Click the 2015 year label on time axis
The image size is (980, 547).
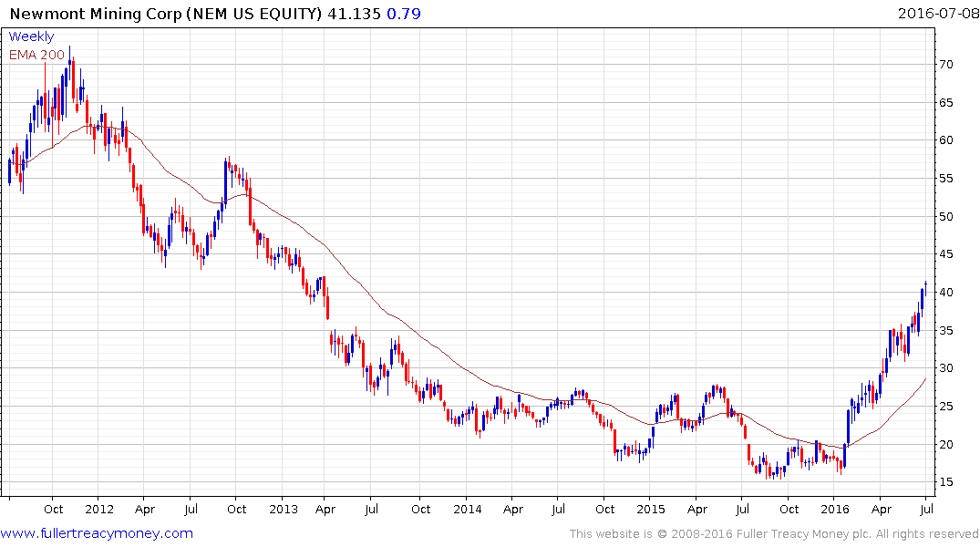pyautogui.click(x=651, y=509)
